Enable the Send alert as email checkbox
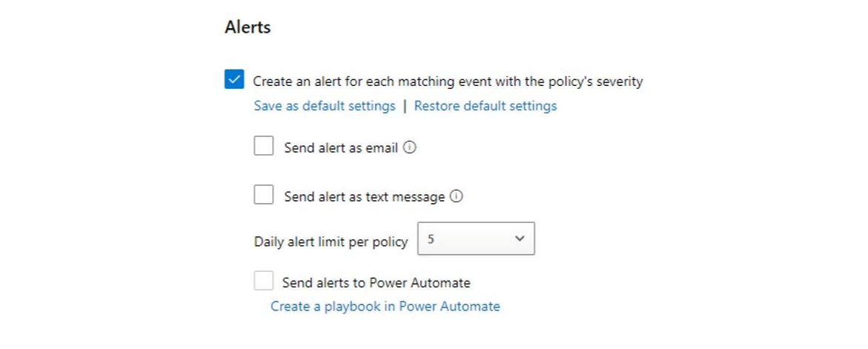 [x=263, y=146]
